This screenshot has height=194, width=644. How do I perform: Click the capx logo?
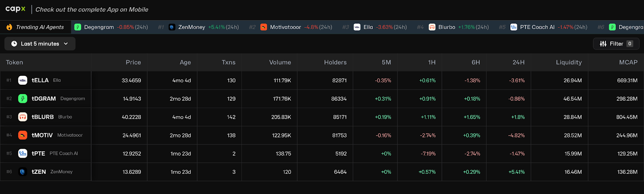[15, 9]
